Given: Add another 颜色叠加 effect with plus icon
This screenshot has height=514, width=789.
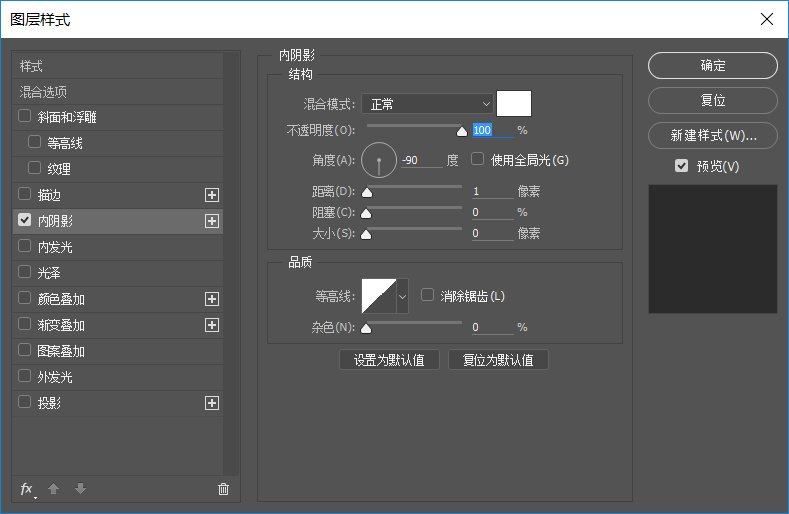Looking at the screenshot, I should coord(212,299).
